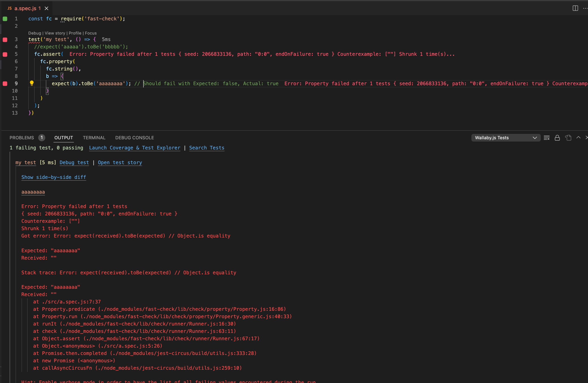Click the green change indicator beside line 1
The height and width of the screenshot is (383, 588).
click(5, 19)
